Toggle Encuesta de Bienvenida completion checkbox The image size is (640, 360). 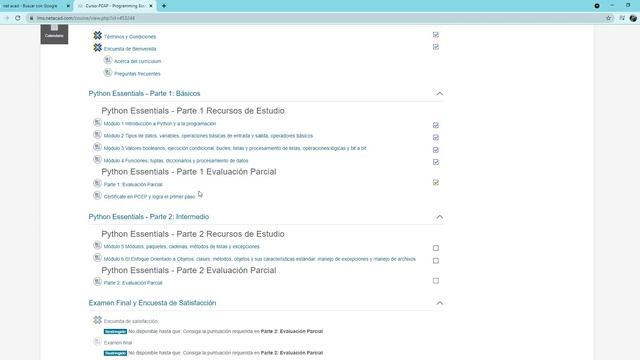coord(436,47)
